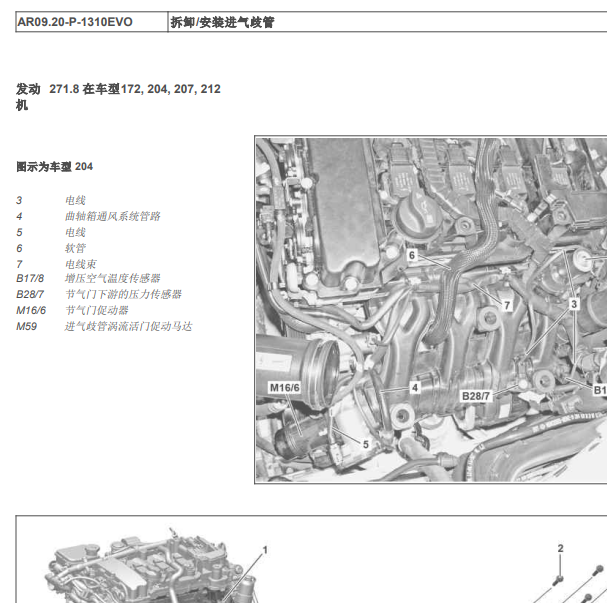This screenshot has height=603, width=607.
Task: Click legend entry M16/6 节气门促动器
Action: tap(72, 310)
